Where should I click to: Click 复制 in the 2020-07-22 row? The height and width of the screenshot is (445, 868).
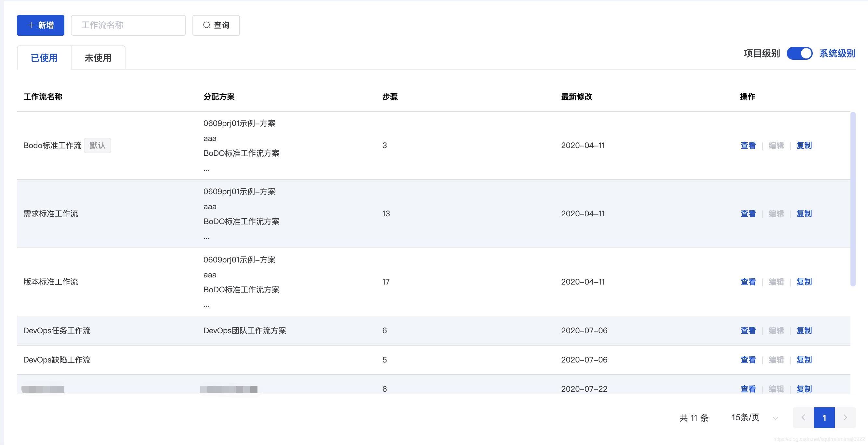pyautogui.click(x=804, y=389)
